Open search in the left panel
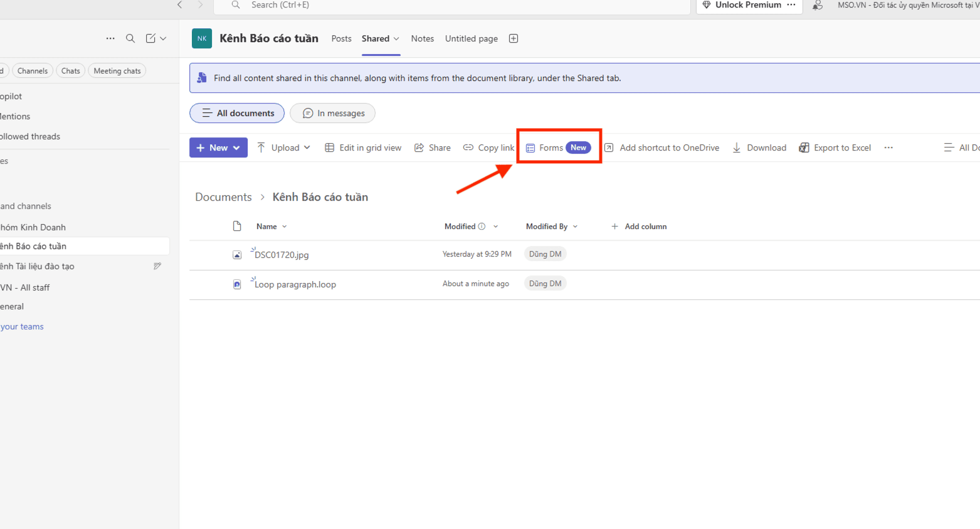This screenshot has width=980, height=529. [130, 38]
